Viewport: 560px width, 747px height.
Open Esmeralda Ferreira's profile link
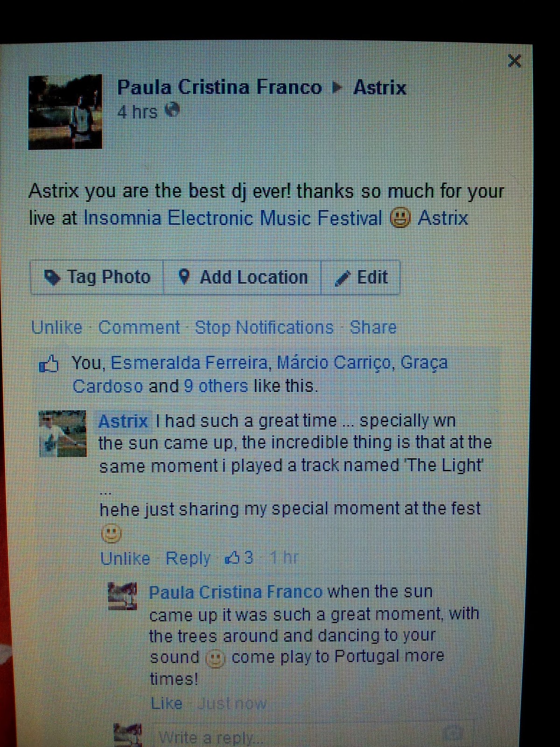click(x=189, y=363)
